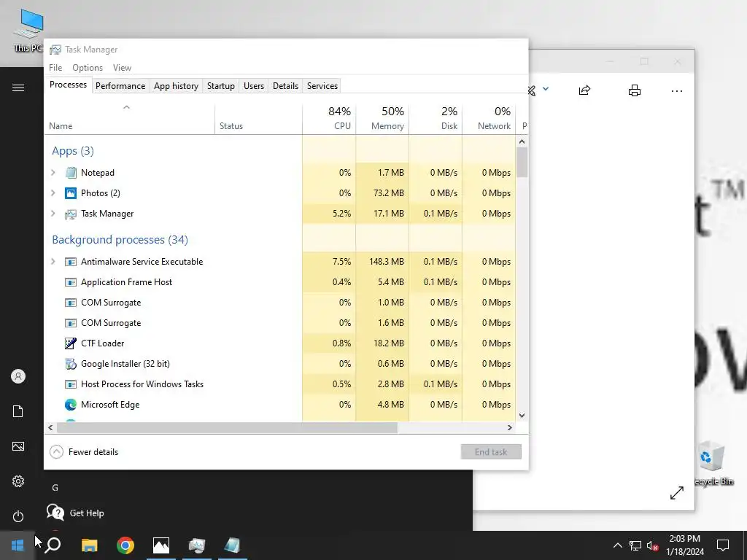The width and height of the screenshot is (747, 560).
Task: Click the Notepad taskbar icon
Action: [x=233, y=545]
